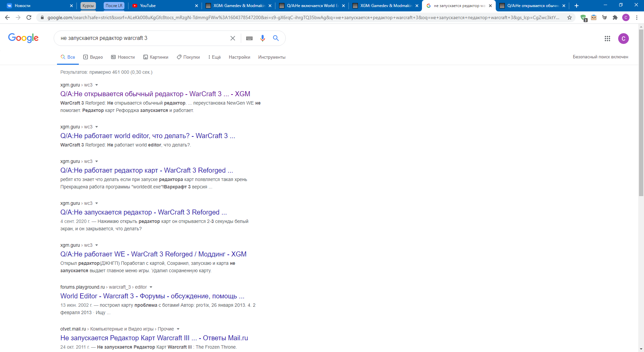644x352 pixels.
Task: Open the Chrome three-dot menu
Action: (637, 17)
